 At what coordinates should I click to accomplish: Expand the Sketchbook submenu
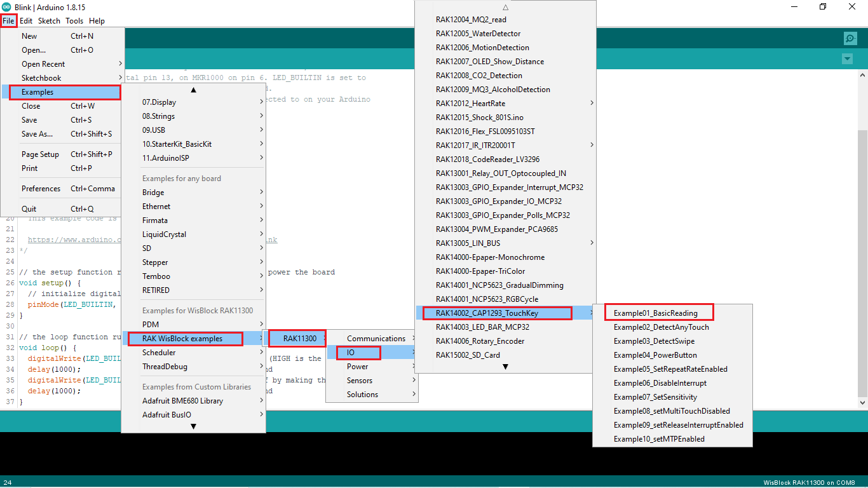click(x=62, y=78)
